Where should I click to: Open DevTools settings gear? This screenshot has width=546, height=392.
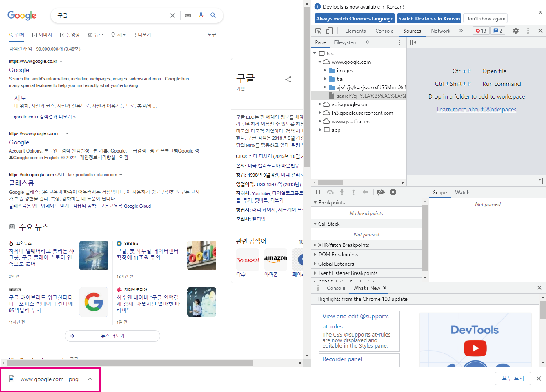point(516,31)
